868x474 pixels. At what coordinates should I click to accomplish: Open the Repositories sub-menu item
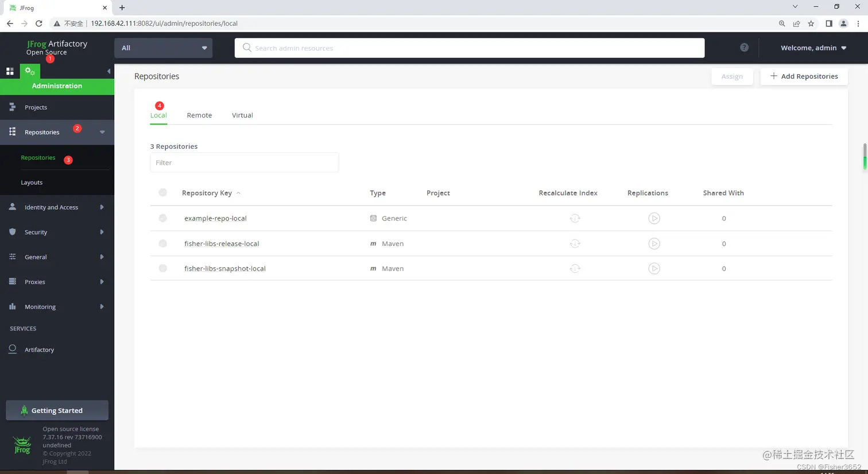click(x=38, y=157)
